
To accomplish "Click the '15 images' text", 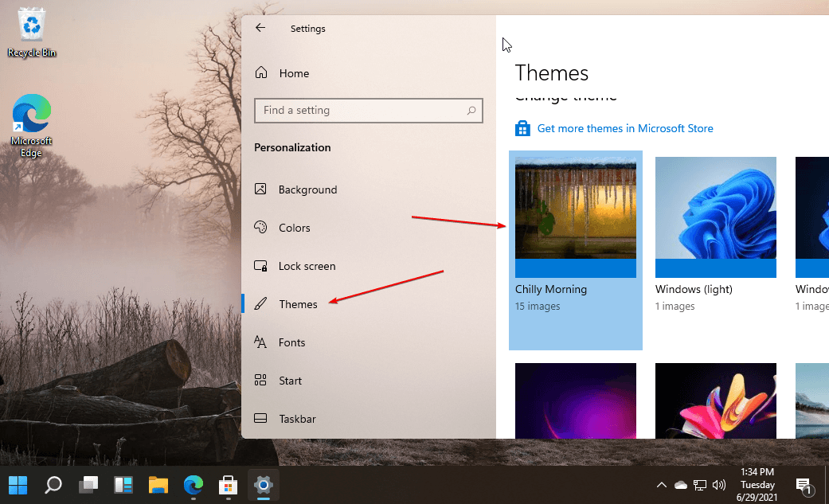I will [x=538, y=307].
